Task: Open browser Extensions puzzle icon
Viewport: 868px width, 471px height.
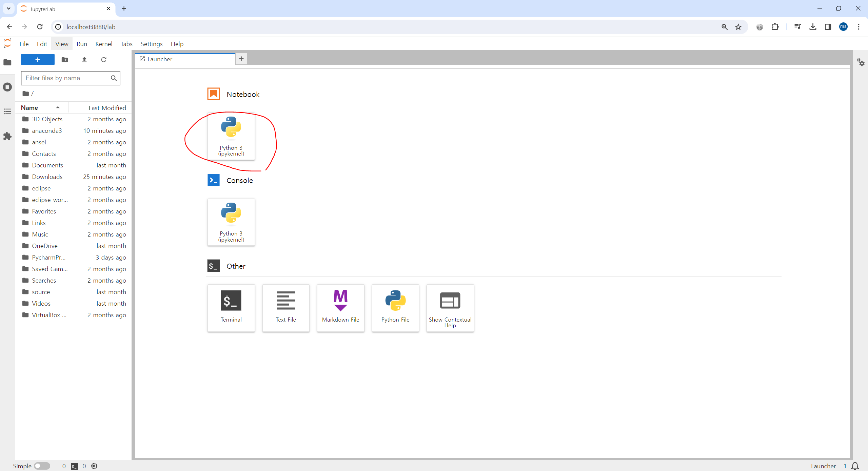Action: pos(775,27)
